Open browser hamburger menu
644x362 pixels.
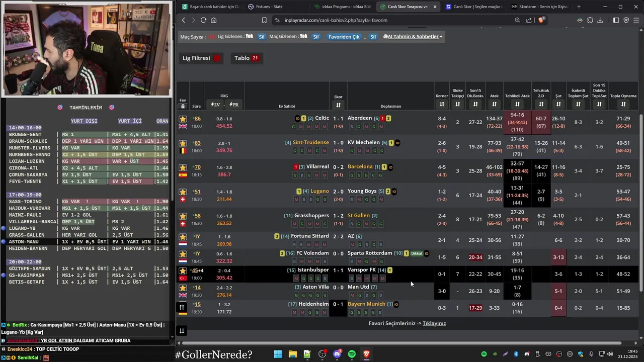(636, 20)
